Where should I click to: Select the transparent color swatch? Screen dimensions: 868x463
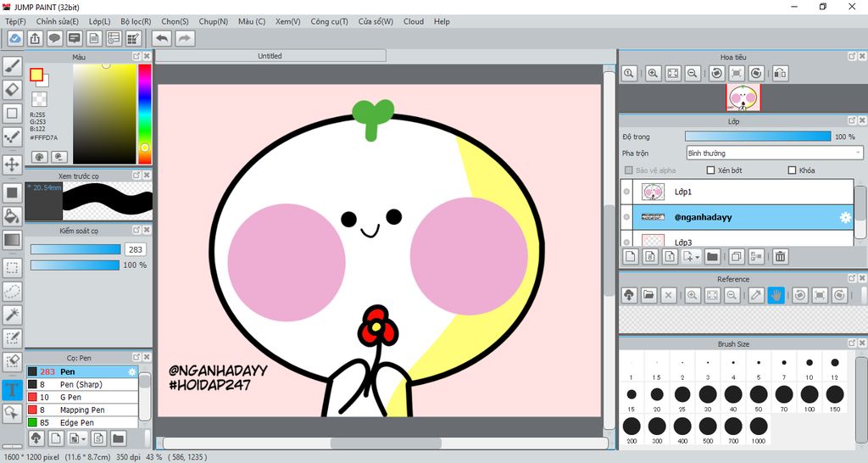(39, 99)
